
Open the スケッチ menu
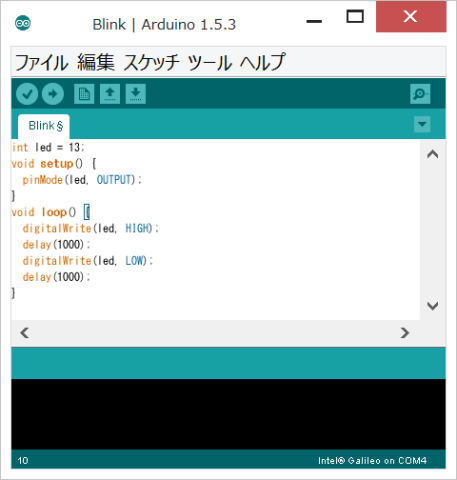click(x=151, y=62)
